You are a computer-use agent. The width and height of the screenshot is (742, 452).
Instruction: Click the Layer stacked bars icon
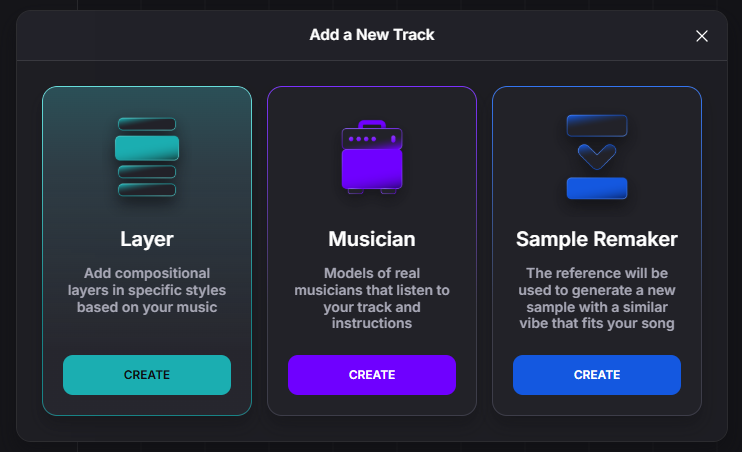click(147, 157)
